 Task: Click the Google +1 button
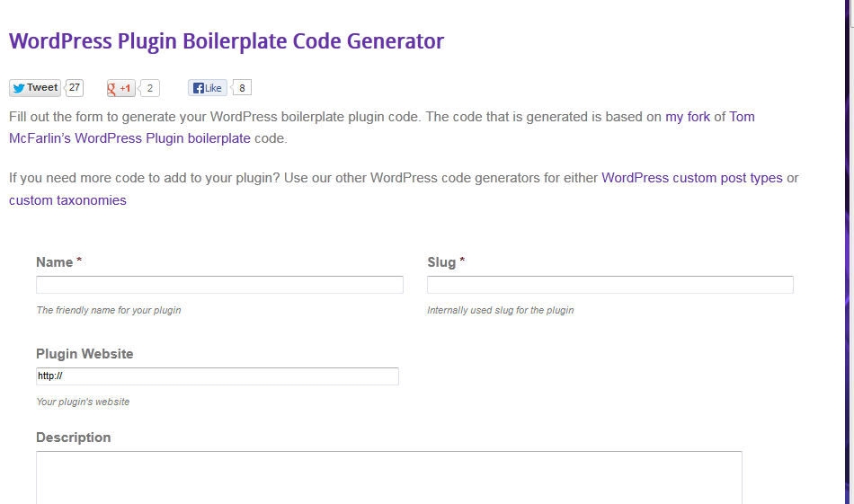tap(121, 88)
